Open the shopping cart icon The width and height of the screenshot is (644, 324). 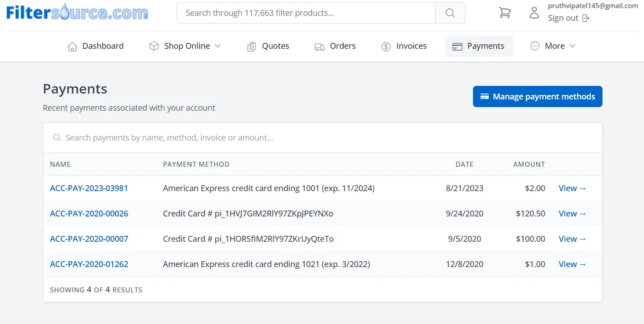(x=505, y=13)
